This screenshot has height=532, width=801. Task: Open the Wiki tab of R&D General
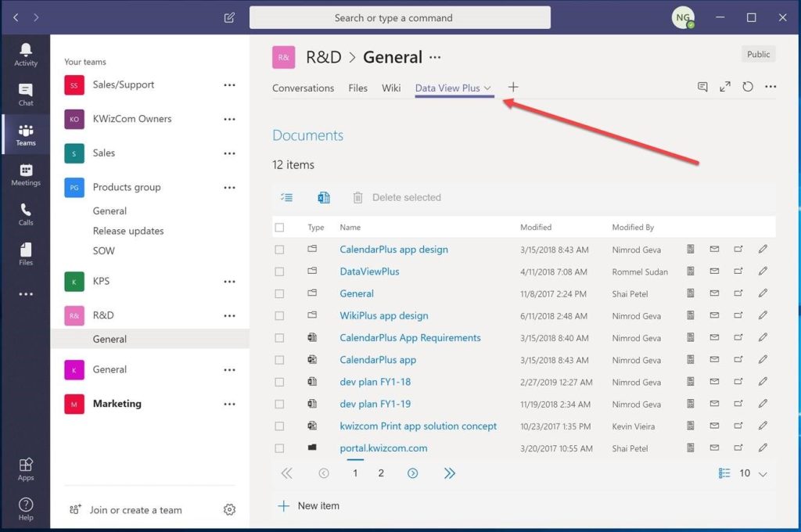click(391, 88)
